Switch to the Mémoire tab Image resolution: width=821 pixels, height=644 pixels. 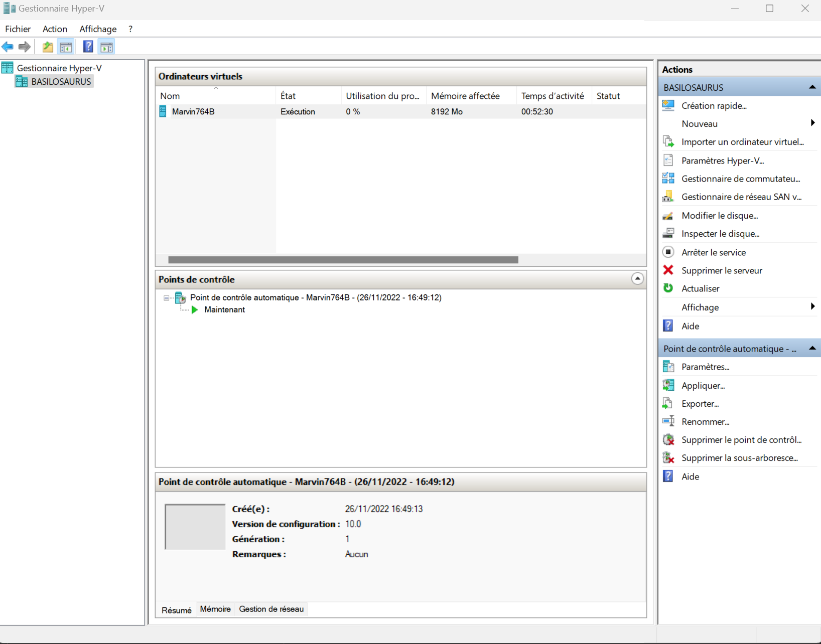pos(215,609)
